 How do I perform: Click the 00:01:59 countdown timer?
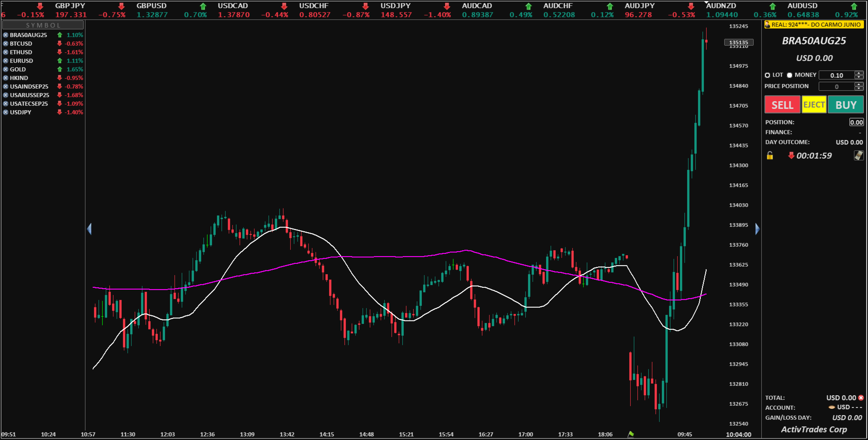814,155
